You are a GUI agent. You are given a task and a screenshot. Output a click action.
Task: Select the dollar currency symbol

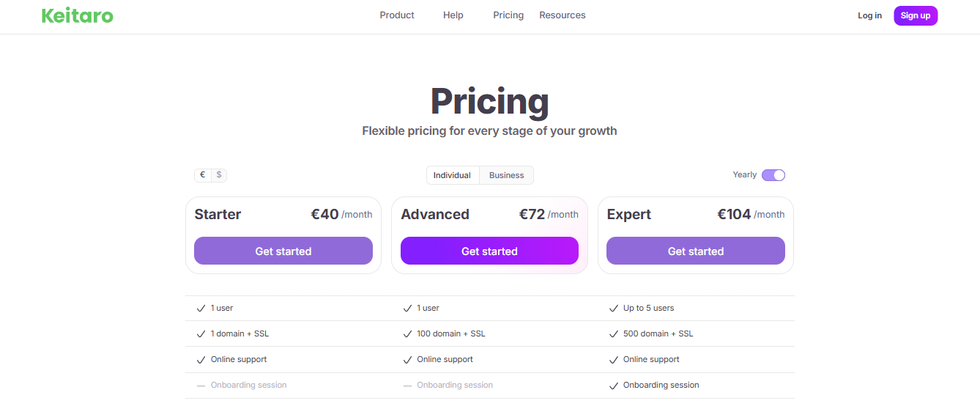click(x=219, y=175)
